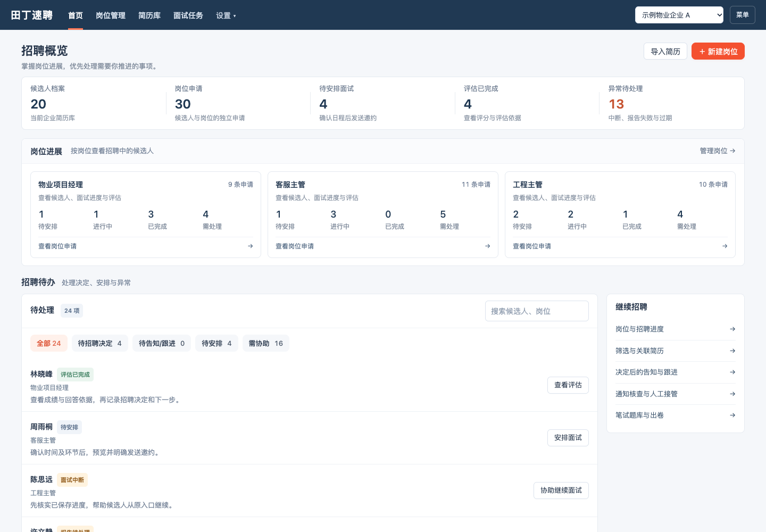766x532 pixels.
Task: Click the 新建岗位 button
Action: (718, 51)
